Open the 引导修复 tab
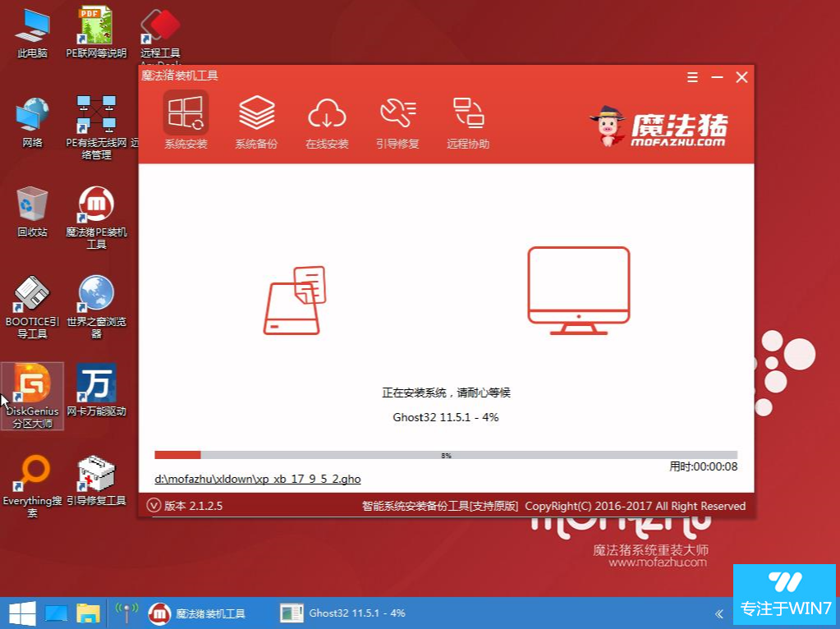 397,122
